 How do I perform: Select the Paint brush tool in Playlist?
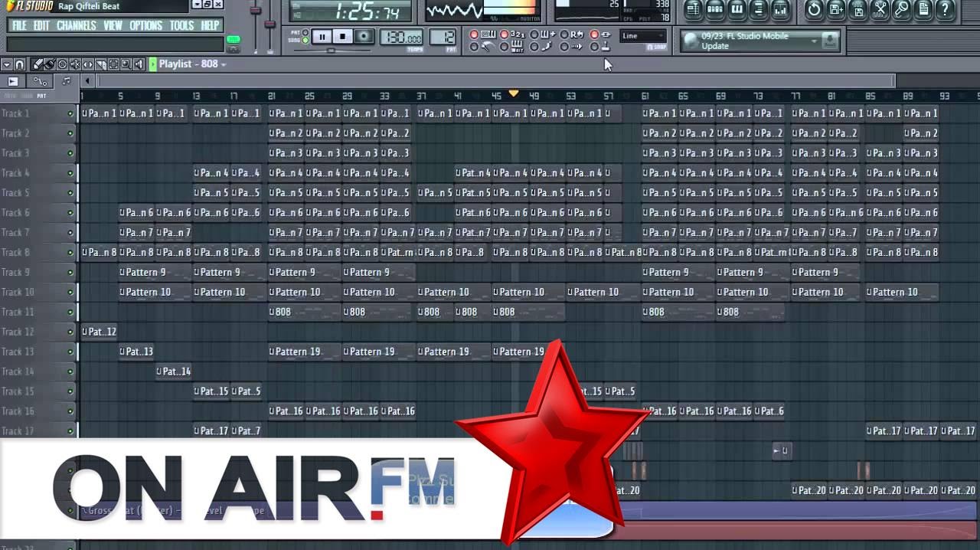tap(50, 64)
